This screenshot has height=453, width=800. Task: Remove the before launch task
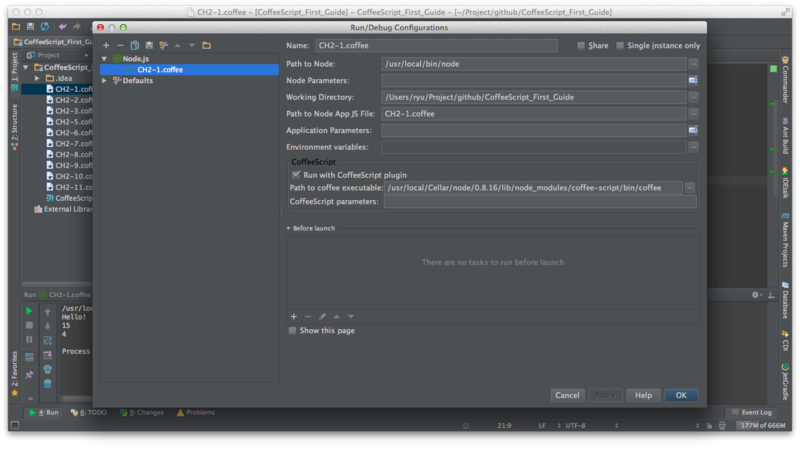(308, 316)
